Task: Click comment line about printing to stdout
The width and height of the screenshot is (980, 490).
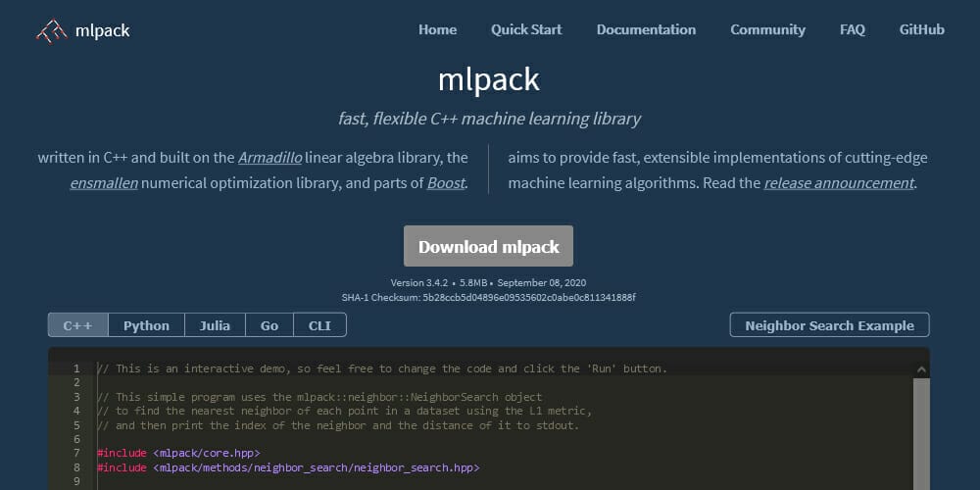Action: click(x=338, y=425)
